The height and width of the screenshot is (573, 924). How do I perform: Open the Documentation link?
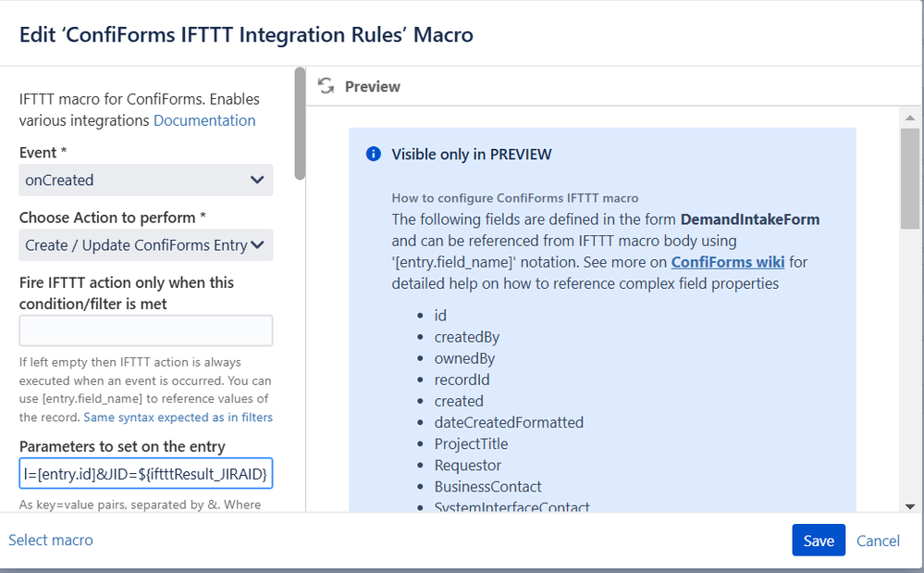[204, 120]
